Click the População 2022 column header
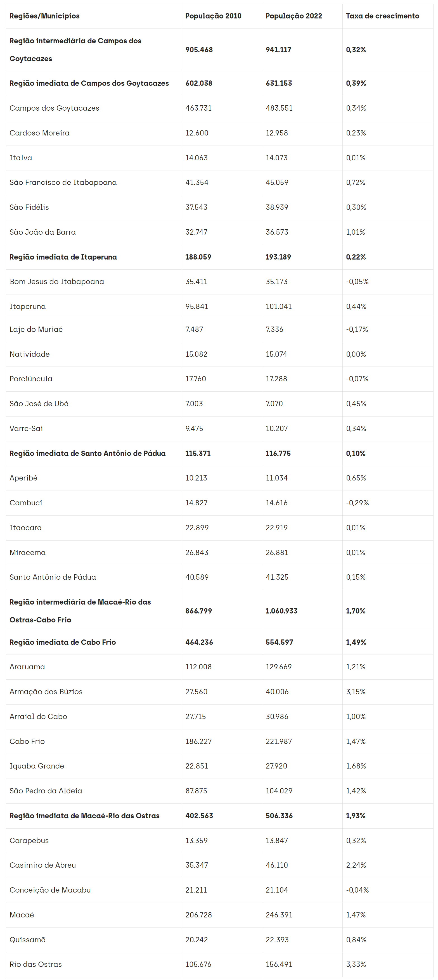Viewport: 438px width, 980px height. (x=293, y=16)
